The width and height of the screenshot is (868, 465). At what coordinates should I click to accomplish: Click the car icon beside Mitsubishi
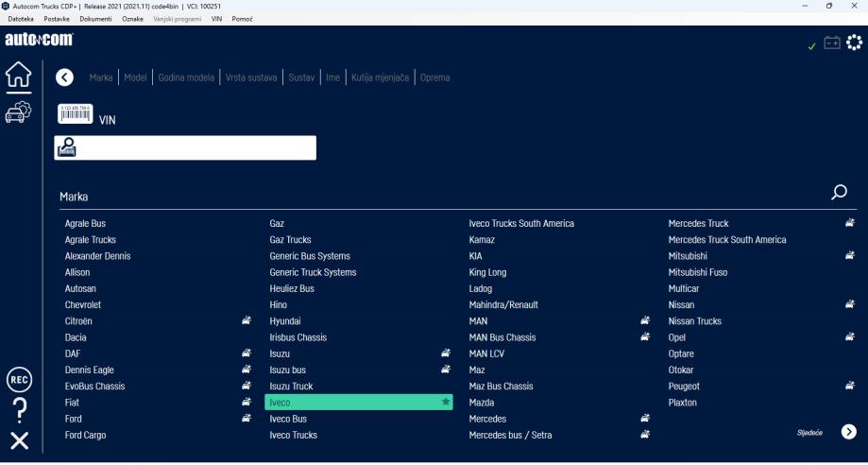(x=850, y=255)
